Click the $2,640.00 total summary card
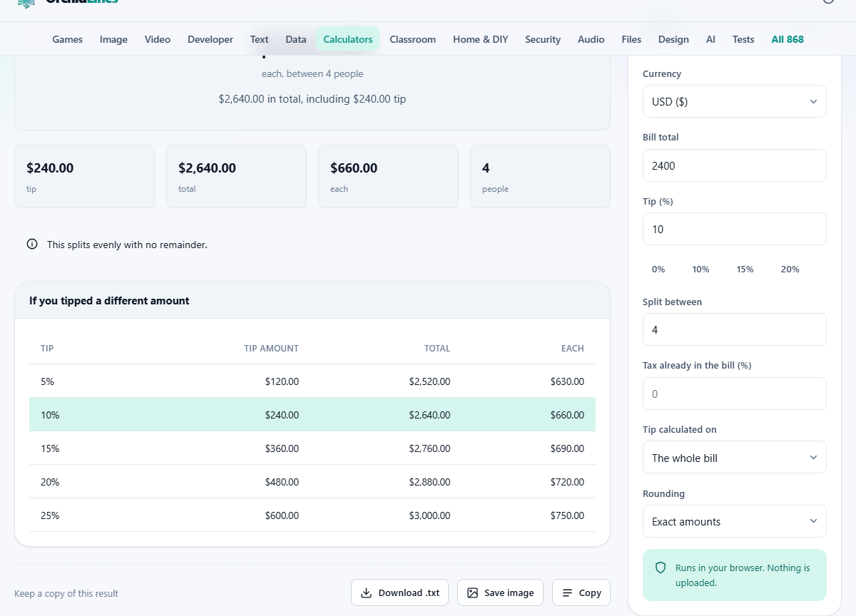This screenshot has width=856, height=616. [236, 177]
